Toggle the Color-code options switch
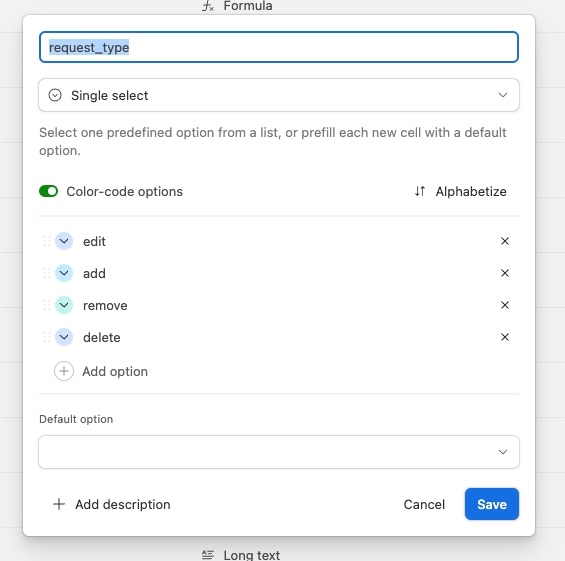This screenshot has height=561, width=565. [49, 191]
